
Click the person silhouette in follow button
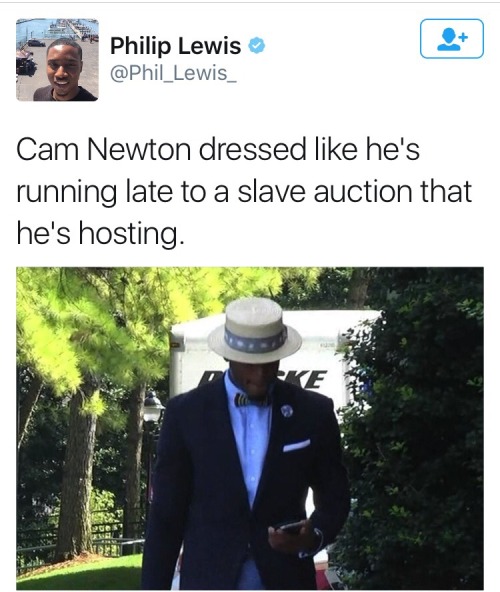(x=449, y=39)
